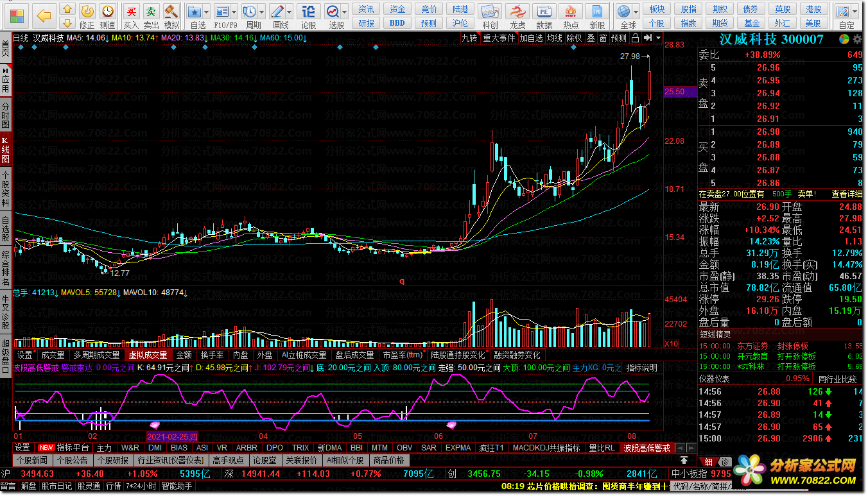Click the 加自选 add-to-favorites button
This screenshot has width=868, height=496.
tap(531, 38)
